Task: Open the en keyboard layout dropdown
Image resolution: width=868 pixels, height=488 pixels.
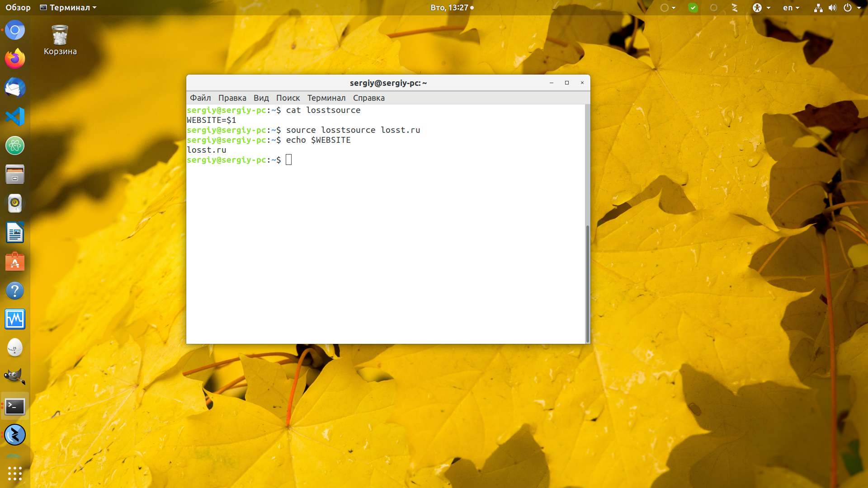Action: tap(791, 8)
